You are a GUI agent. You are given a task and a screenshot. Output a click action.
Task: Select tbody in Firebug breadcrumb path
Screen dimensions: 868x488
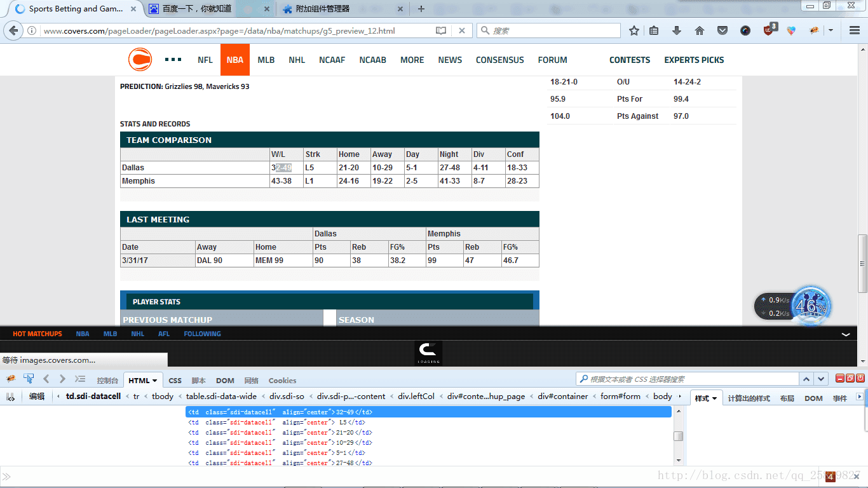pyautogui.click(x=163, y=396)
